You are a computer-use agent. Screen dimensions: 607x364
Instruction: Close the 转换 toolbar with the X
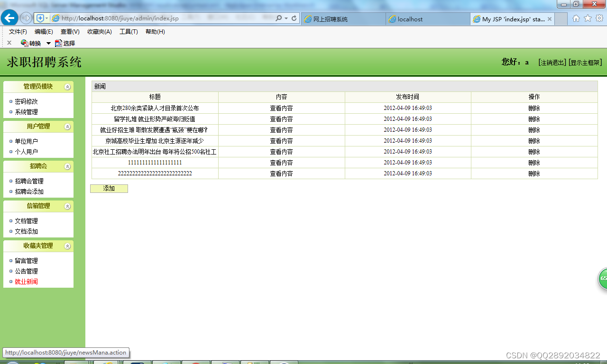click(x=9, y=43)
